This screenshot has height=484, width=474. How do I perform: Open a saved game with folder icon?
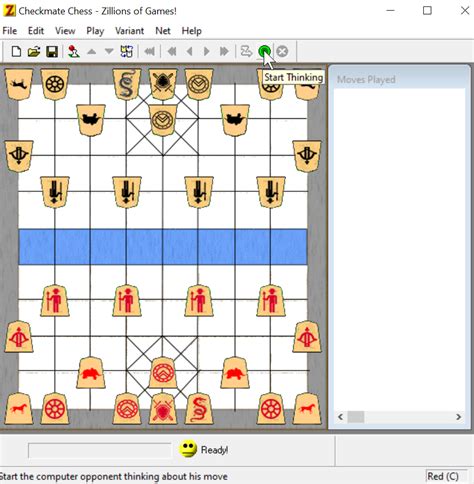[34, 52]
